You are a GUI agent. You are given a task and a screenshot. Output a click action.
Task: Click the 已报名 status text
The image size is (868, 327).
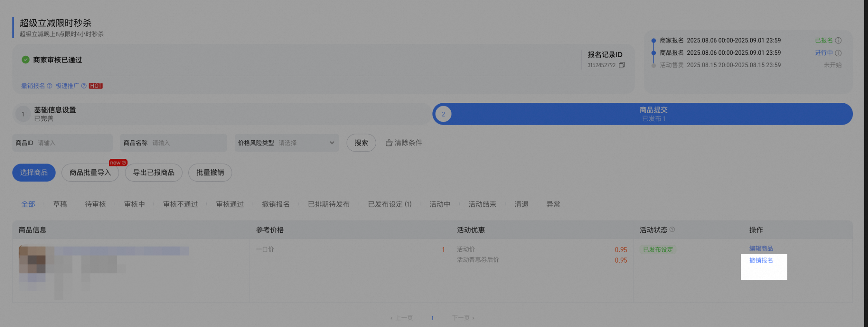(x=824, y=40)
